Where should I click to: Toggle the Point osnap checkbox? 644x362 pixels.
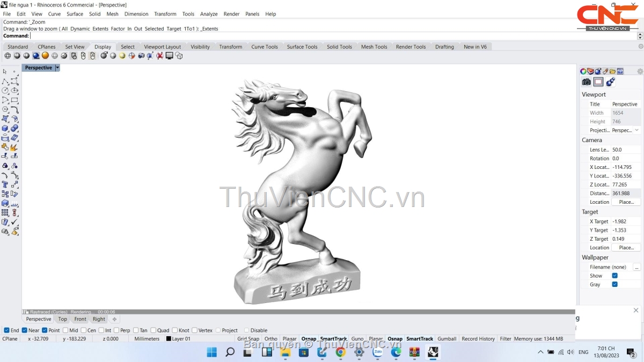coord(45,330)
